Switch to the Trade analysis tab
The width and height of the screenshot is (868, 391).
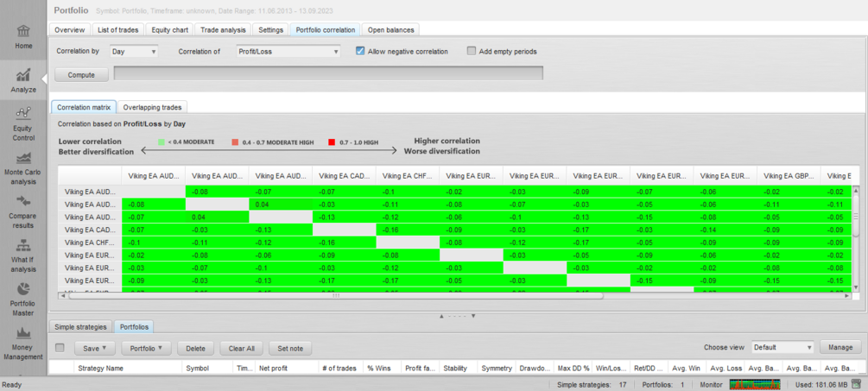click(x=224, y=30)
